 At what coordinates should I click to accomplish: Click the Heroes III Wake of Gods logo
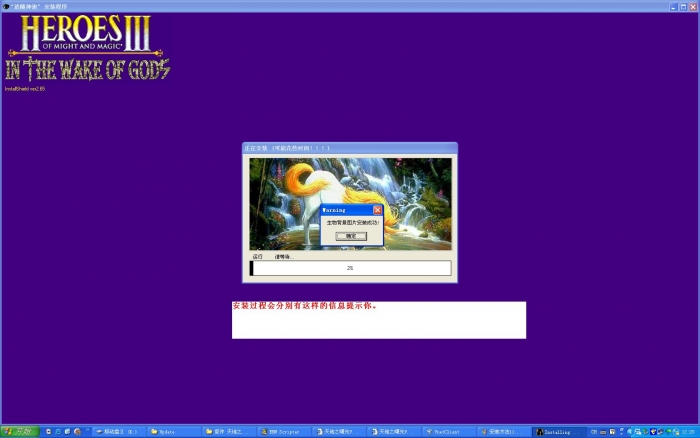(x=88, y=48)
